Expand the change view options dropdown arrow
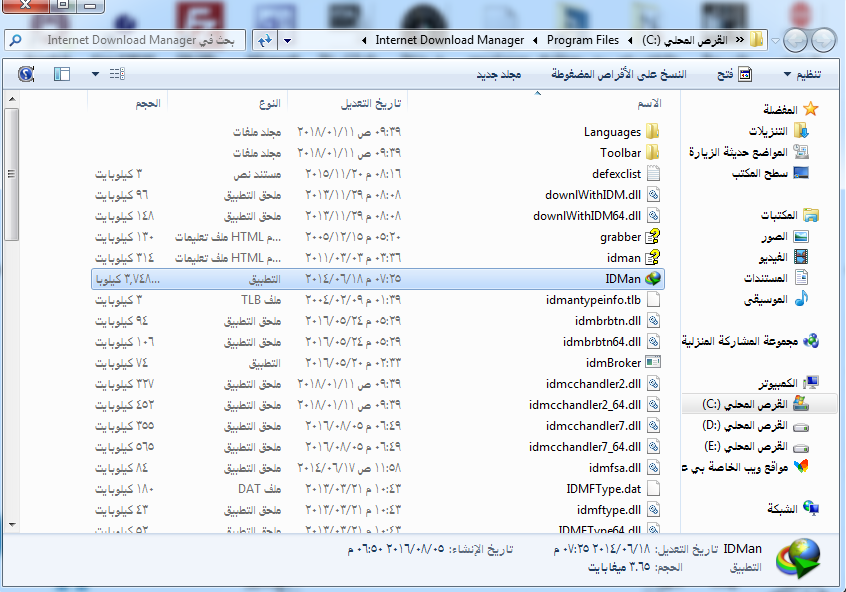Viewport: 846px width, 592px height. click(95, 74)
